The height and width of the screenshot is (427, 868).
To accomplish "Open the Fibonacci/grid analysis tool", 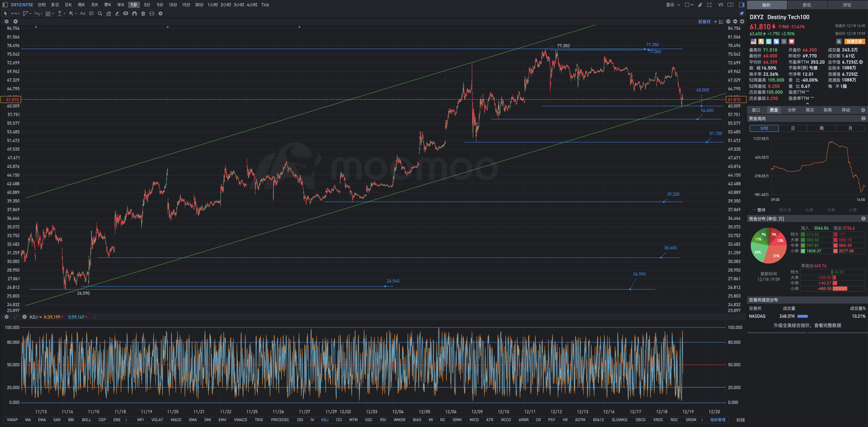I will click(x=48, y=13).
